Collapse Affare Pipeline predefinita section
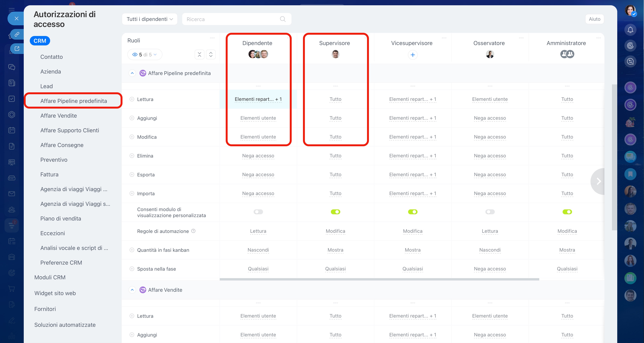 click(x=132, y=73)
